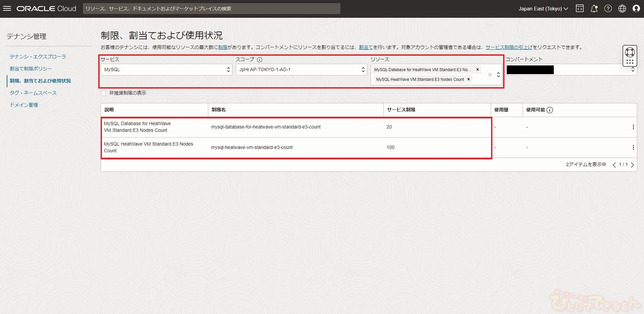This screenshot has width=644, height=314.
Task: Enable the 非推奨制限の表示 checkbox
Action: (x=104, y=93)
